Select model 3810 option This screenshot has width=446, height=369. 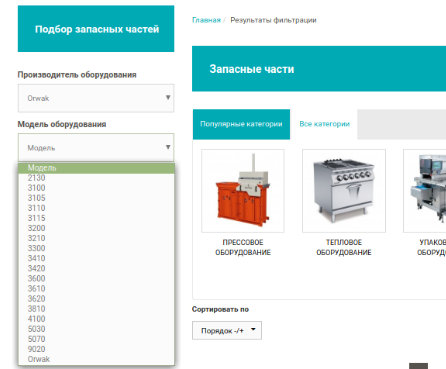tap(96, 309)
